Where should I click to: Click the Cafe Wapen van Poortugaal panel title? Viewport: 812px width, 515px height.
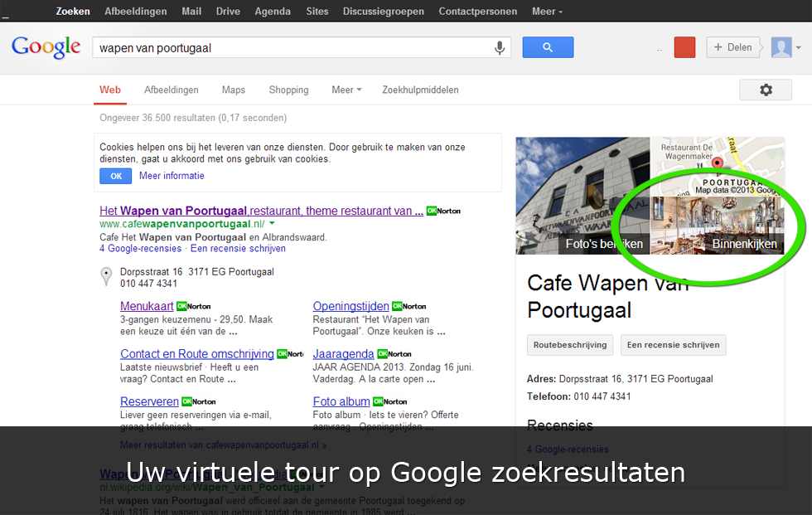point(607,297)
